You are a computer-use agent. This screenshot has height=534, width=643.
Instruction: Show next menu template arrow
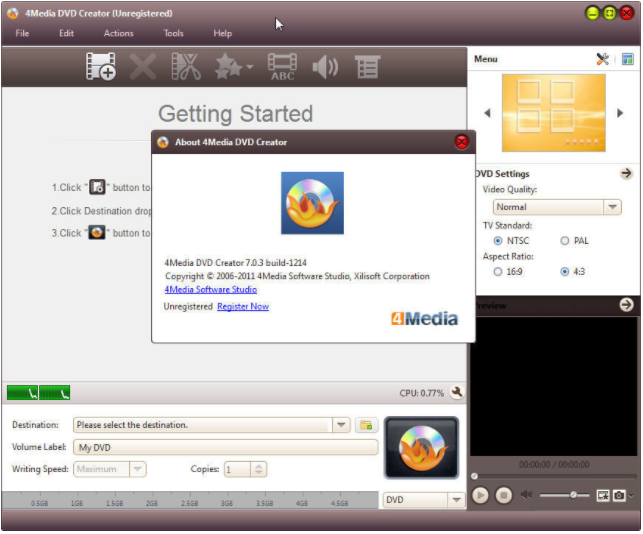coord(620,113)
